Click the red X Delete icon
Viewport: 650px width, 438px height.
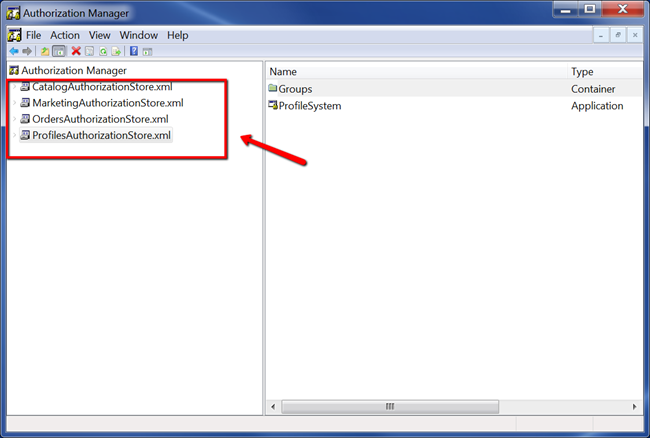pos(76,51)
